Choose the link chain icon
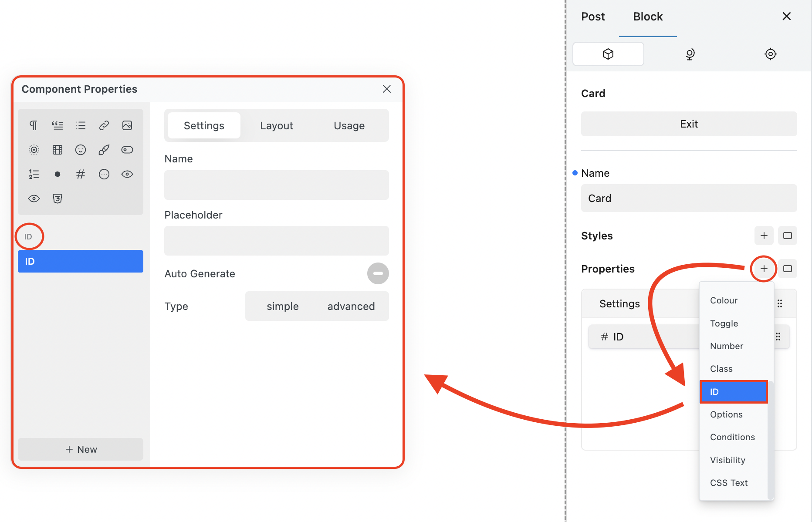Image resolution: width=812 pixels, height=522 pixels. (x=104, y=125)
